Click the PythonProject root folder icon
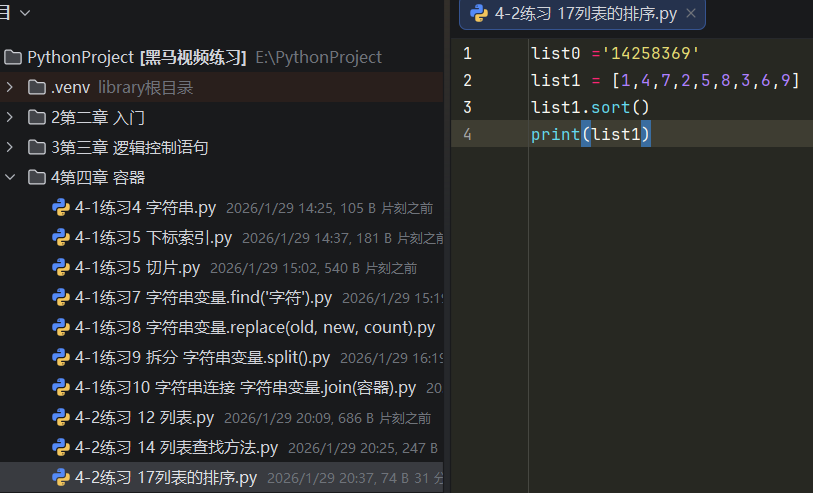The width and height of the screenshot is (813, 493). (13, 57)
